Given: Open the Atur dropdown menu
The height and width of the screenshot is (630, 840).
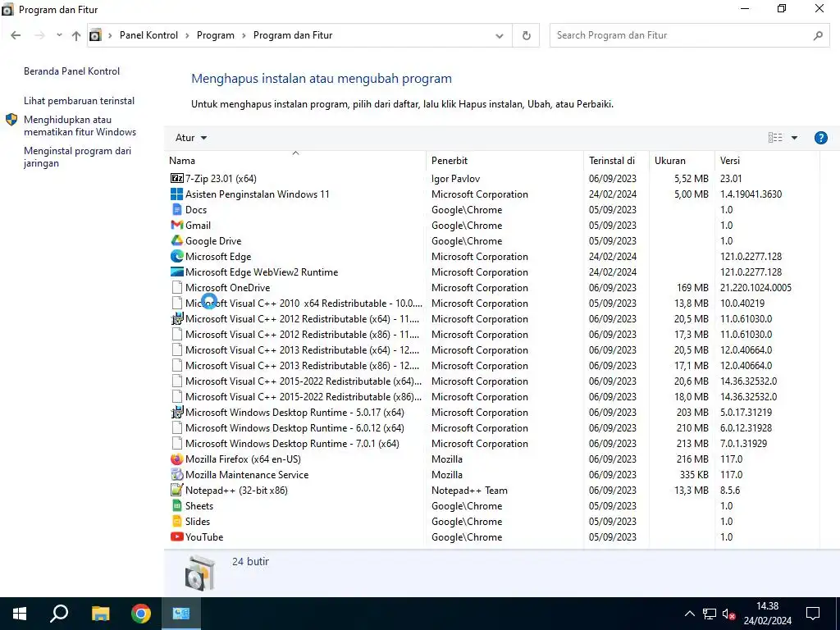Looking at the screenshot, I should [190, 138].
